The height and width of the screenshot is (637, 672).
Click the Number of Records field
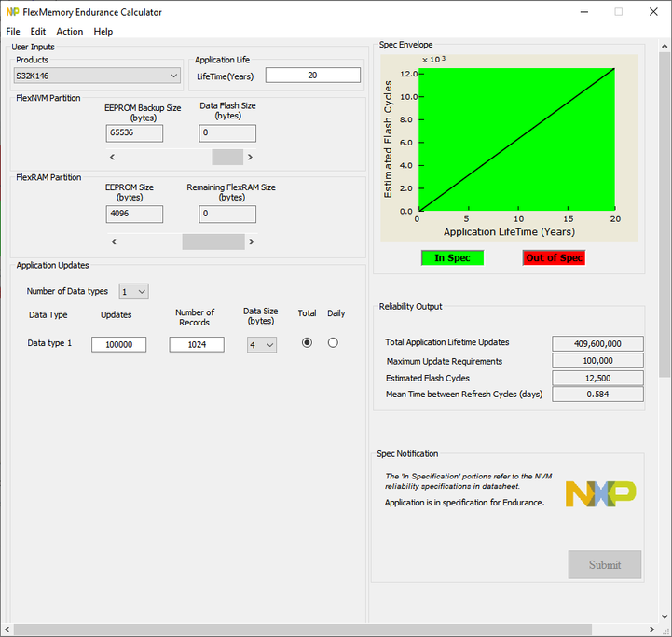point(197,344)
